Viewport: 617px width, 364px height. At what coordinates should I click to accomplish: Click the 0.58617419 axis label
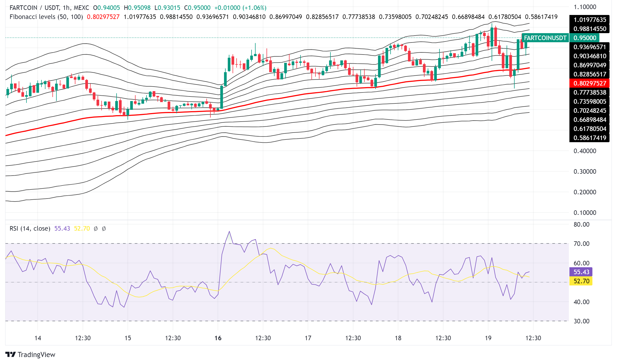(x=589, y=138)
